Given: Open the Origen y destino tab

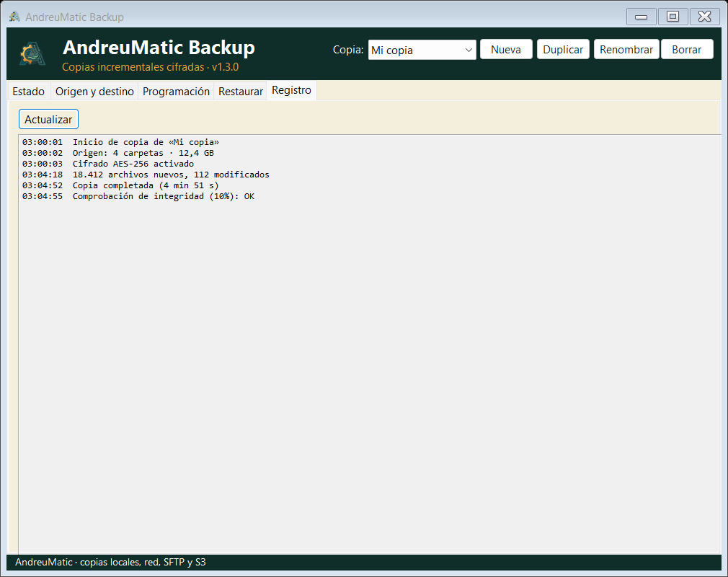Looking at the screenshot, I should 94,91.
